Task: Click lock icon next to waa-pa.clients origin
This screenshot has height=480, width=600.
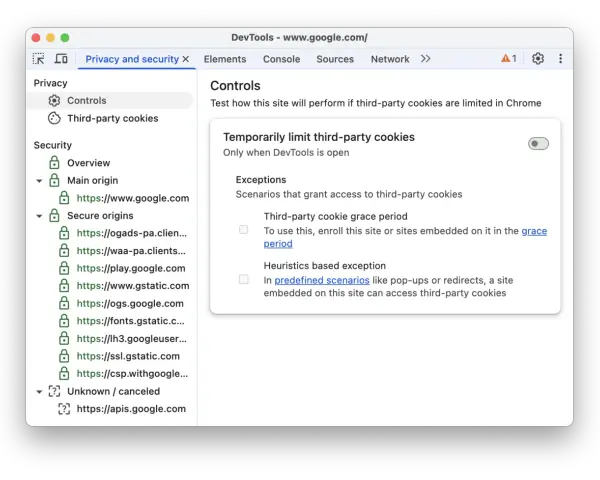Action: pos(64,251)
